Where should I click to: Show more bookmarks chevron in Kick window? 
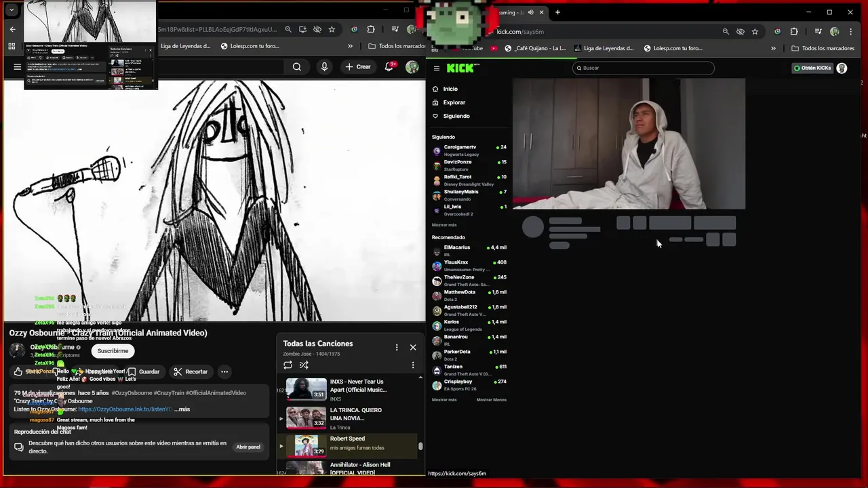pyautogui.click(x=773, y=48)
